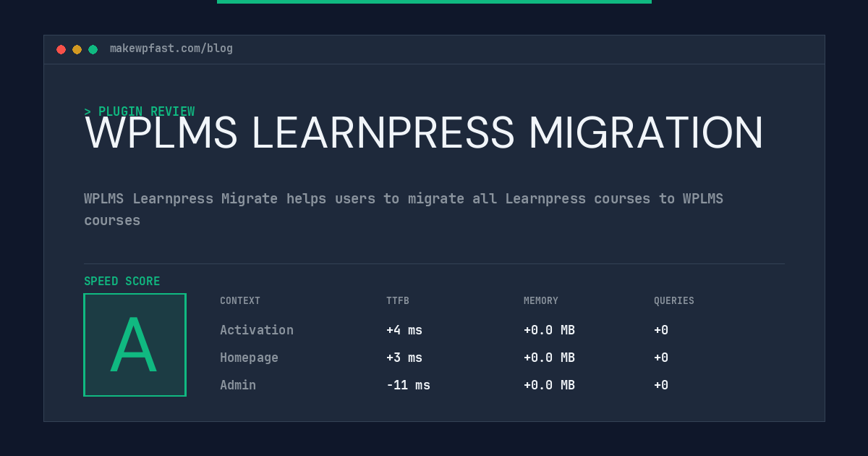Click the QUERIES column header
The height and width of the screenshot is (456, 868).
point(674,301)
